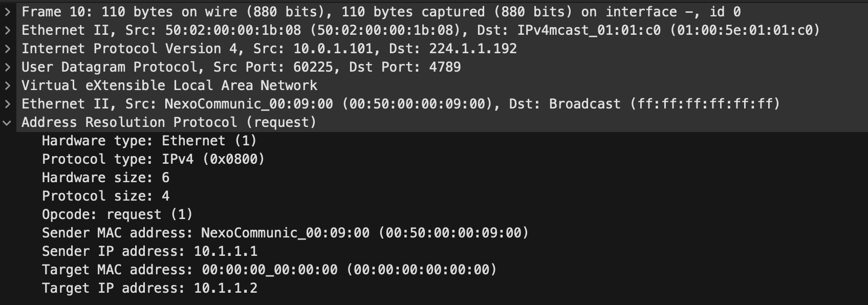Select the Sender MAC address field
The image size is (868, 305).
(285, 233)
